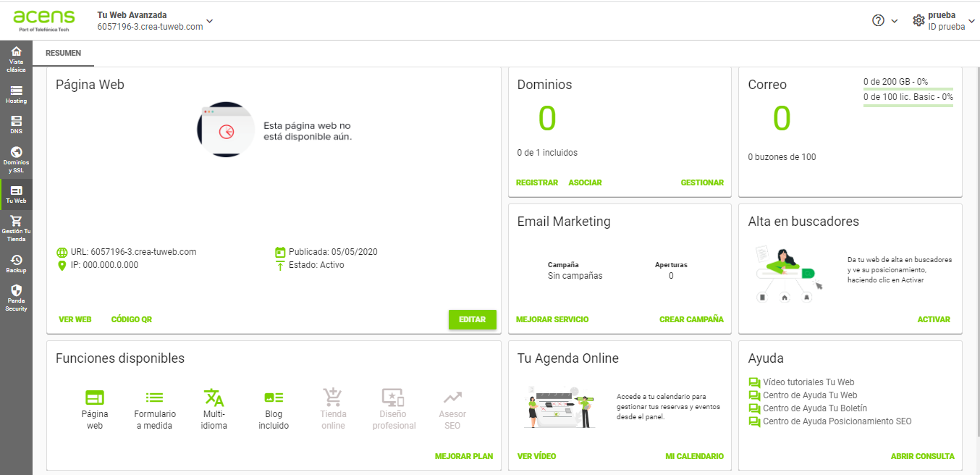Click the Tienda online cart icon
980x475 pixels.
click(x=333, y=398)
